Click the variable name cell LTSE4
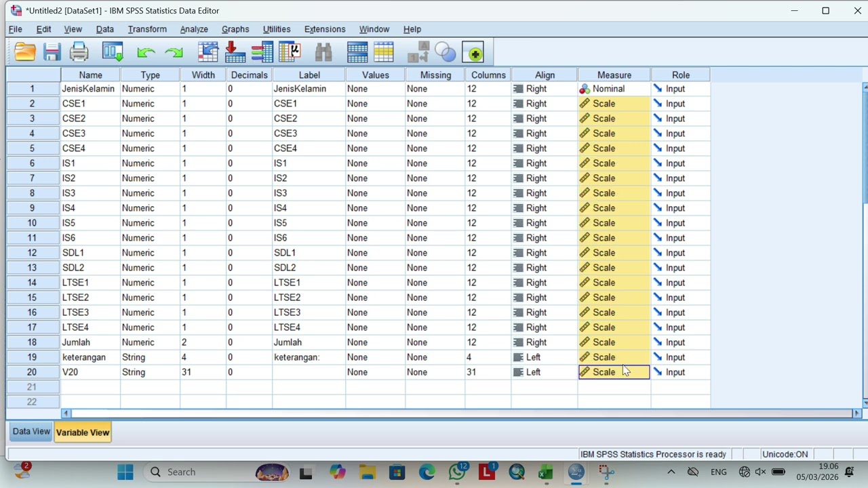 click(x=90, y=327)
